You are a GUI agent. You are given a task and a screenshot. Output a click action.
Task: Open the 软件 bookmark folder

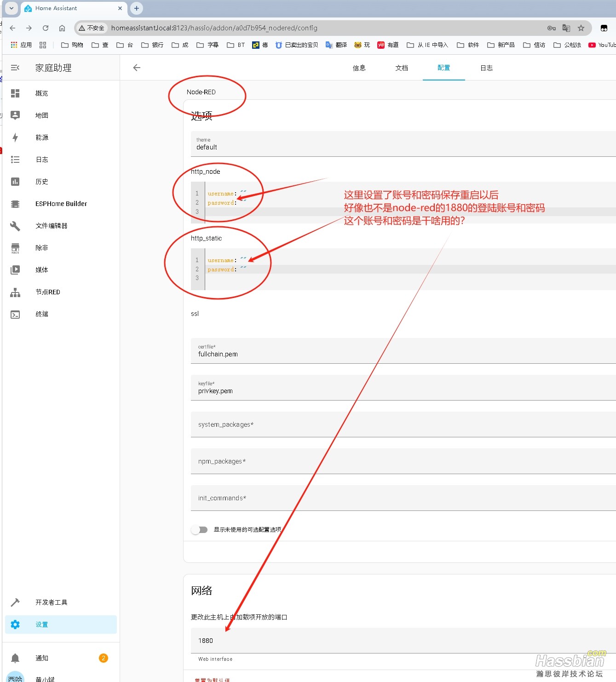[x=468, y=45]
